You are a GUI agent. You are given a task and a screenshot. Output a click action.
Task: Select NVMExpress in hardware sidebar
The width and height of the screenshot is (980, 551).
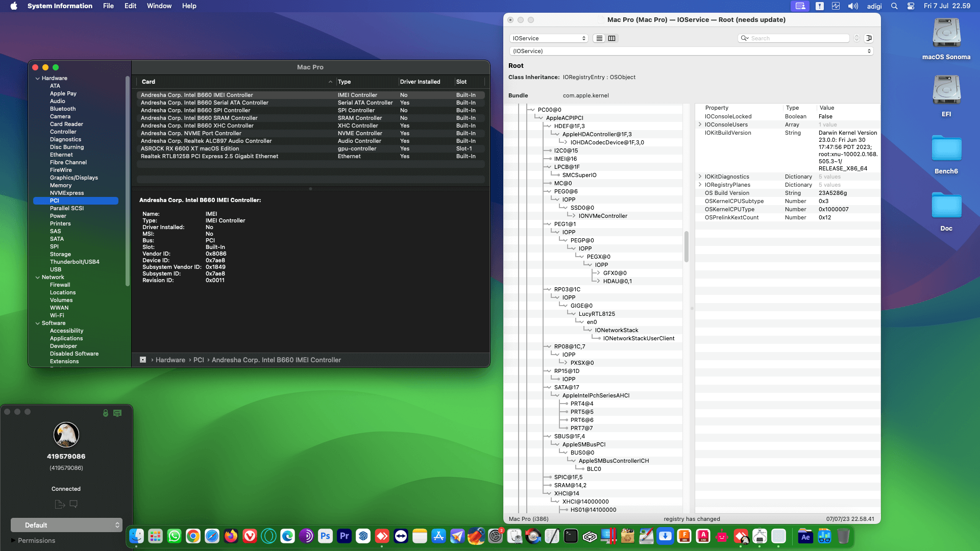click(67, 193)
